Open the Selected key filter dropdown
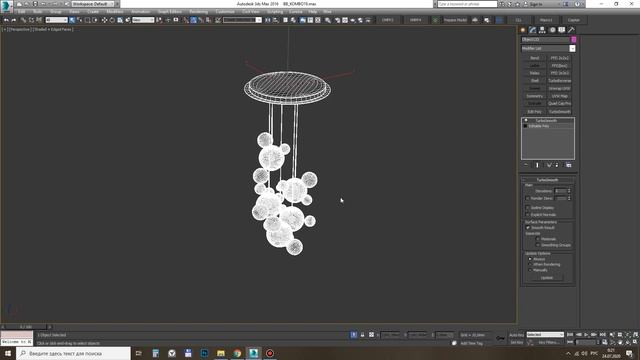This screenshot has height=360, width=640. [545, 335]
